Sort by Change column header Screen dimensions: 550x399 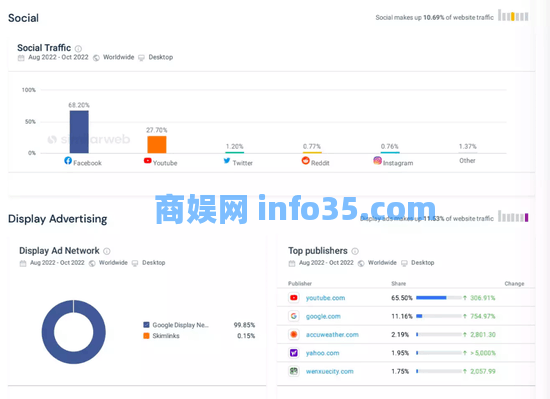514,283
